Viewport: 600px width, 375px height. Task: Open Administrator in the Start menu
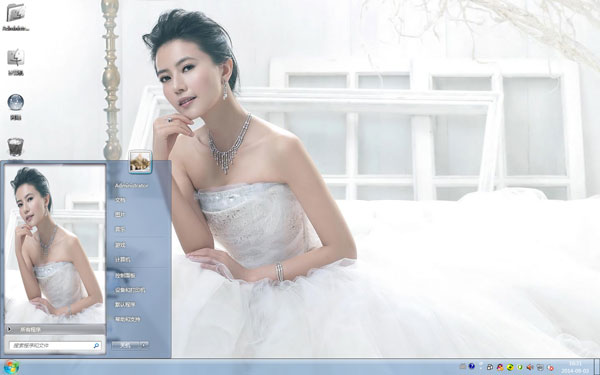point(132,186)
